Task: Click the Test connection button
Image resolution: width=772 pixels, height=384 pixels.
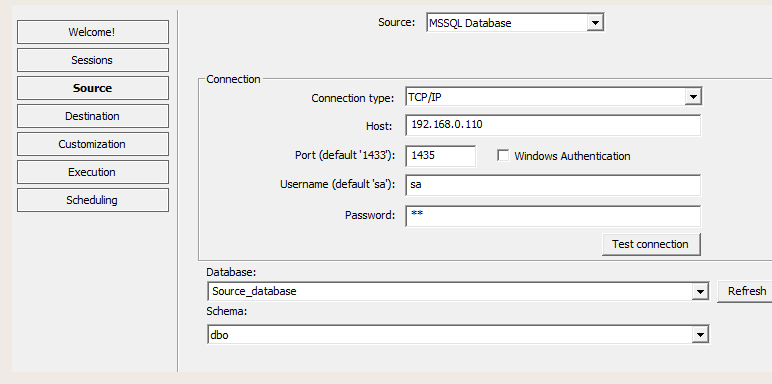Action: coord(651,244)
